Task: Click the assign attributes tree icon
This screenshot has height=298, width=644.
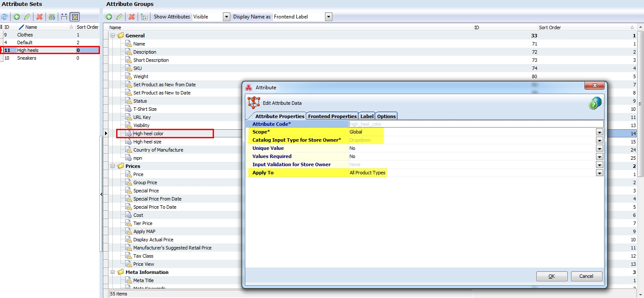Action: click(144, 17)
